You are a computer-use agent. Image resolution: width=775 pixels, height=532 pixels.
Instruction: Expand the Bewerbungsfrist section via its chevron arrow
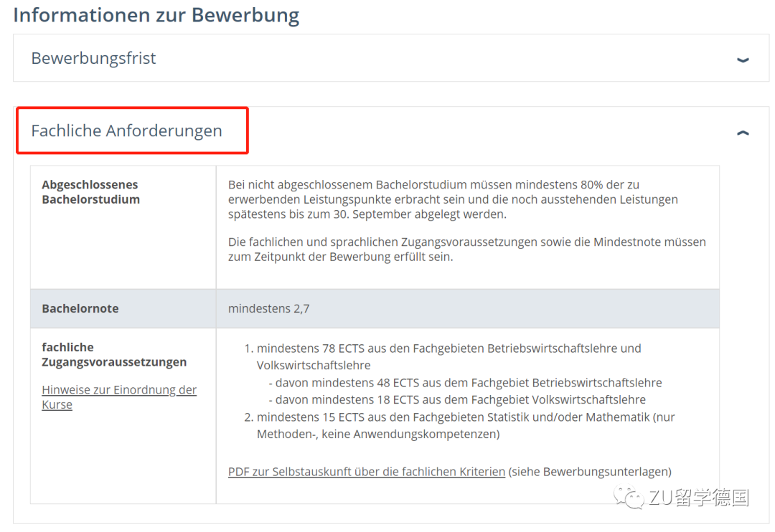[743, 60]
